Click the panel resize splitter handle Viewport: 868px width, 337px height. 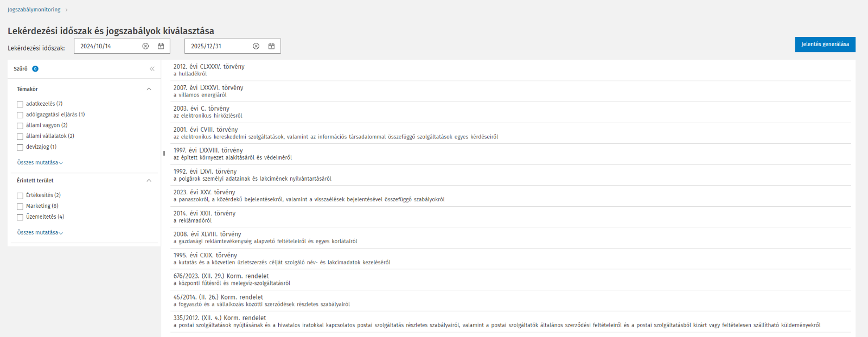pos(164,153)
